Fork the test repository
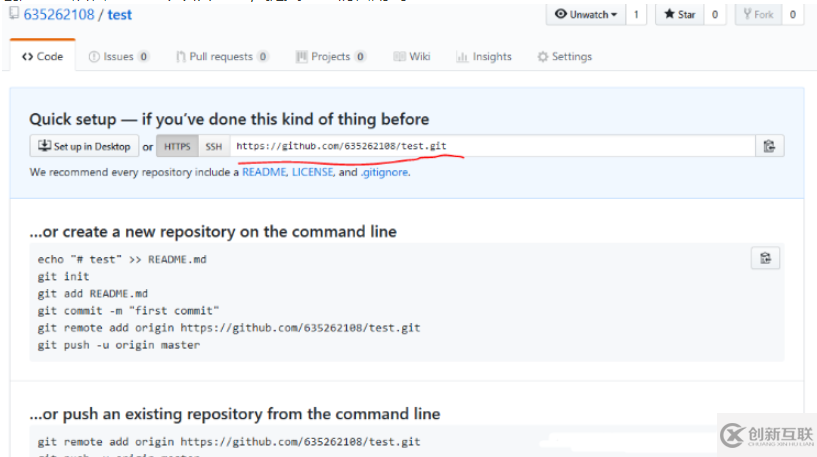817x457 pixels. pos(758,15)
